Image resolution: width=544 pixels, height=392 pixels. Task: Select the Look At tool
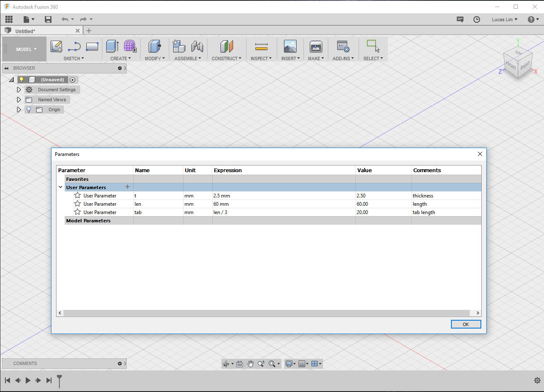coord(240,364)
